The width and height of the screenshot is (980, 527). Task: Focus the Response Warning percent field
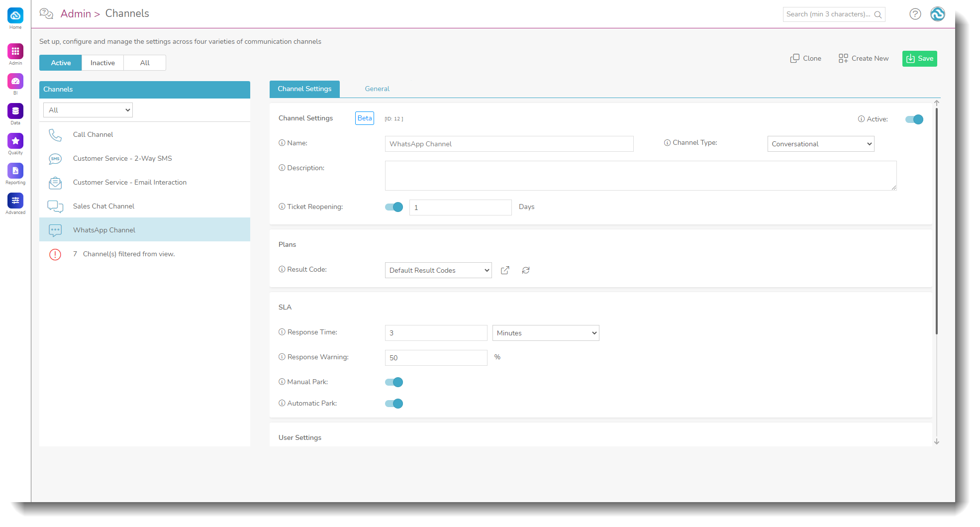pyautogui.click(x=436, y=358)
